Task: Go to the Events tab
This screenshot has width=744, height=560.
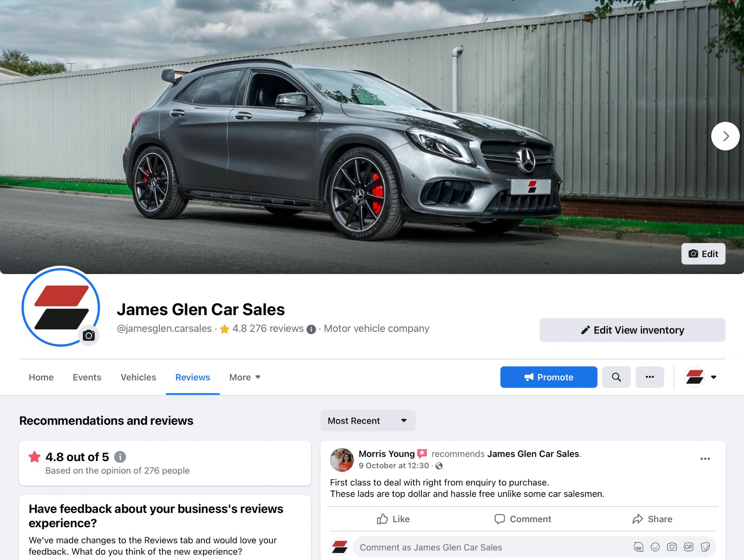Action: [87, 377]
